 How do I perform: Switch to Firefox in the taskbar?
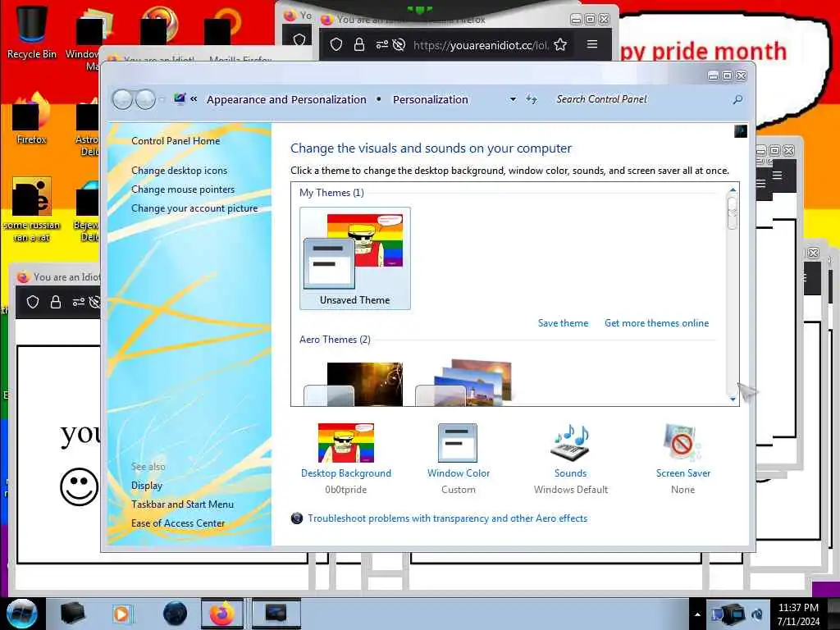tap(221, 614)
